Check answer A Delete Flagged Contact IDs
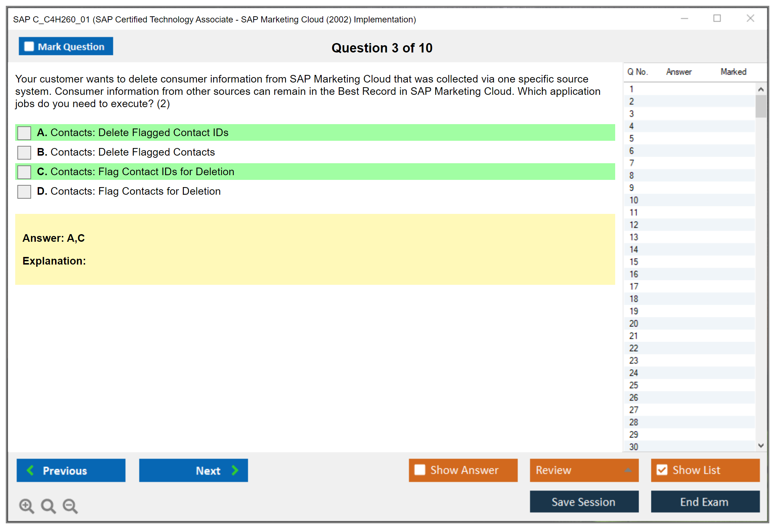The height and width of the screenshot is (532, 778). 24,133
